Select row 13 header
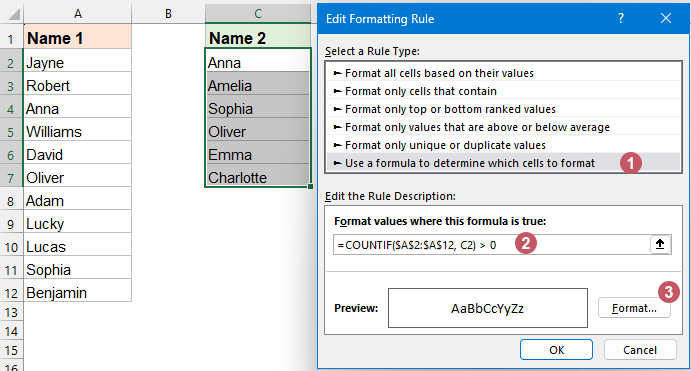The height and width of the screenshot is (371, 691). (x=11, y=312)
